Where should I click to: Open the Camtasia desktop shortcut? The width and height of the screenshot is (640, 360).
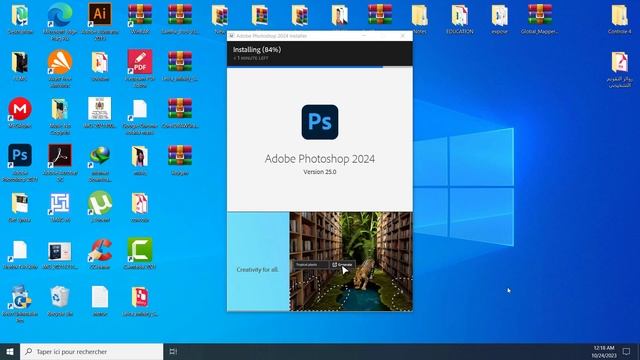click(140, 250)
